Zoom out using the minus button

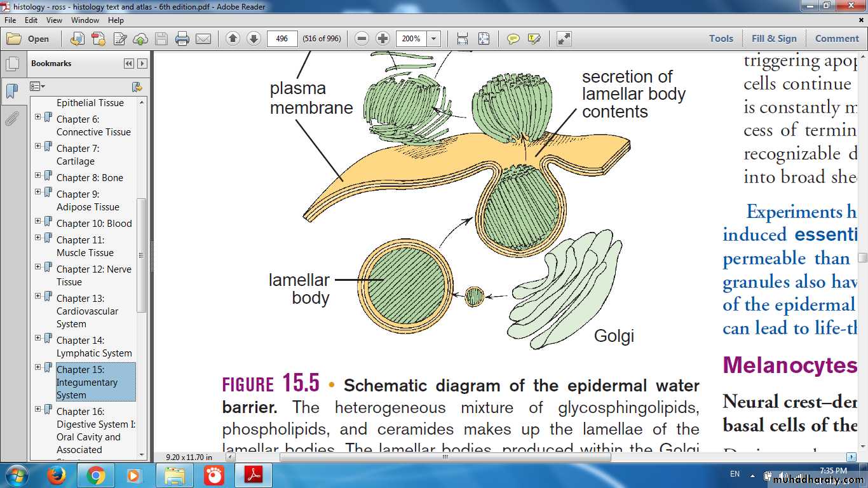click(362, 39)
